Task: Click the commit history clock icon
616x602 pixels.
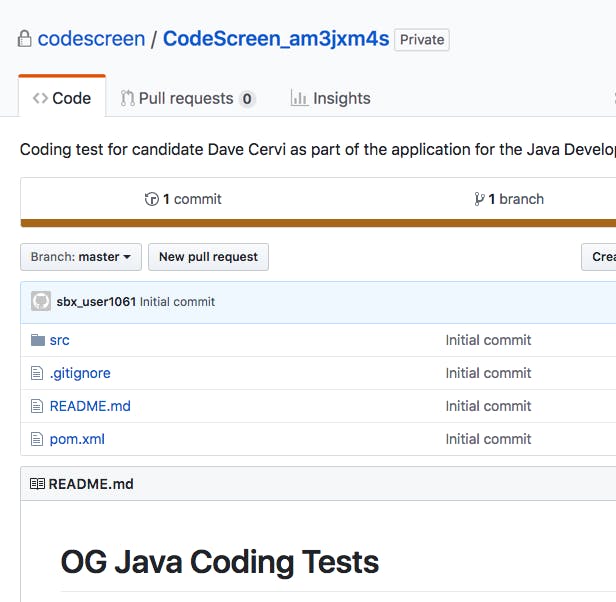Action: (x=152, y=199)
